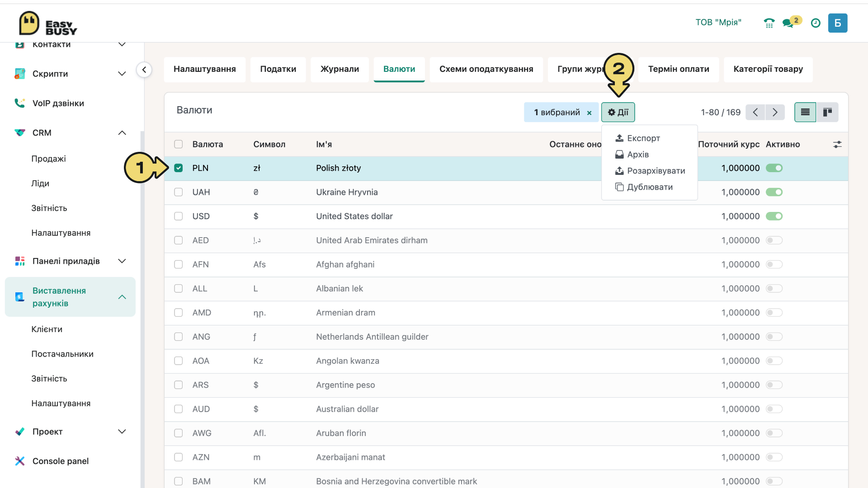Disable the PLN active toggle

tap(774, 168)
